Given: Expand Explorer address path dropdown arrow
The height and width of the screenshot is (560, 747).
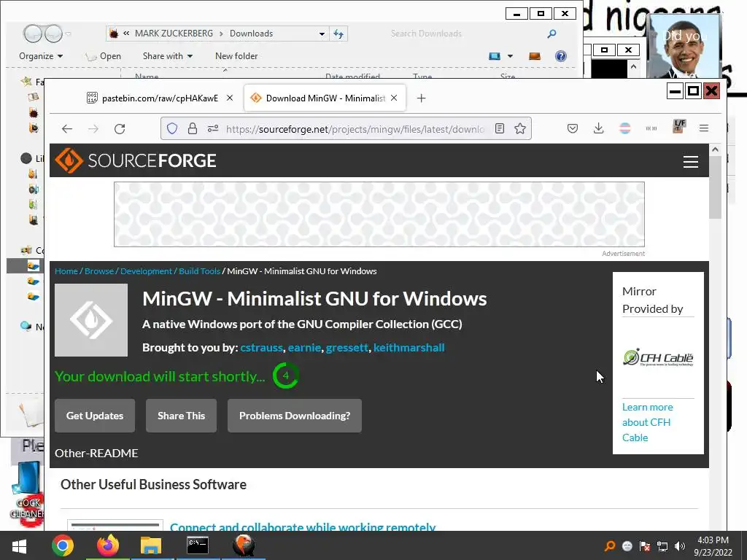Looking at the screenshot, I should click(x=322, y=34).
